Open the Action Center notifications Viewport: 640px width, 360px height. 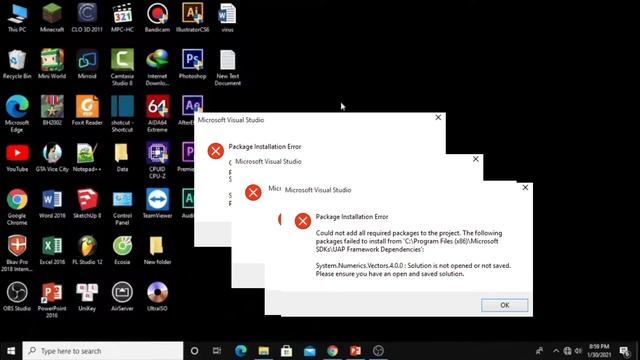pos(624,351)
